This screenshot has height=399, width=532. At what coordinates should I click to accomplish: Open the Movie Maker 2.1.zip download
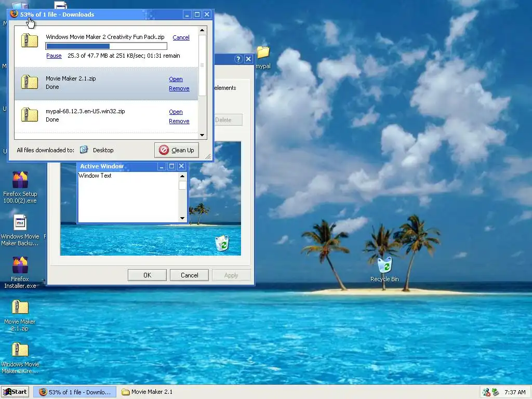(x=176, y=79)
